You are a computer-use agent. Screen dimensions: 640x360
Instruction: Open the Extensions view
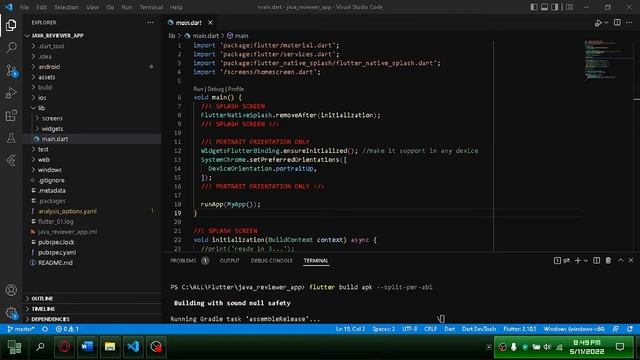(11, 116)
